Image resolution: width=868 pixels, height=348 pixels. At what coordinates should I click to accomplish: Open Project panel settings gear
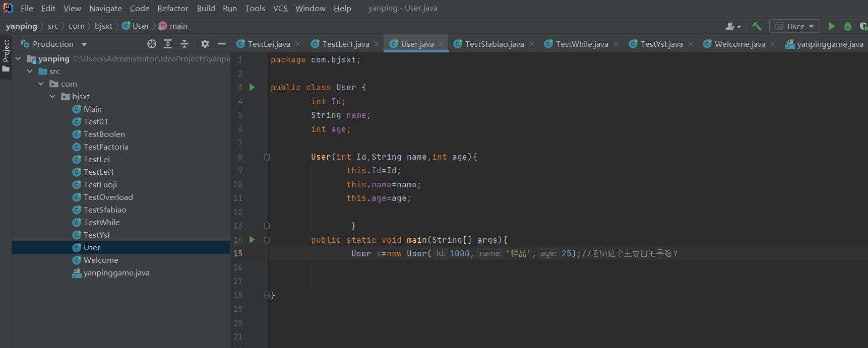[x=205, y=44]
